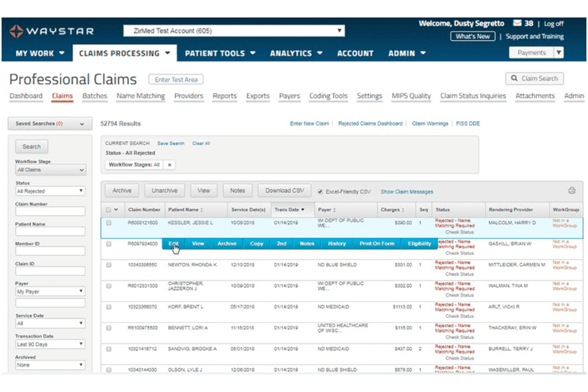Click Print On Form in the action bar
Image resolution: width=588 pixels, height=392 pixels.
click(377, 244)
